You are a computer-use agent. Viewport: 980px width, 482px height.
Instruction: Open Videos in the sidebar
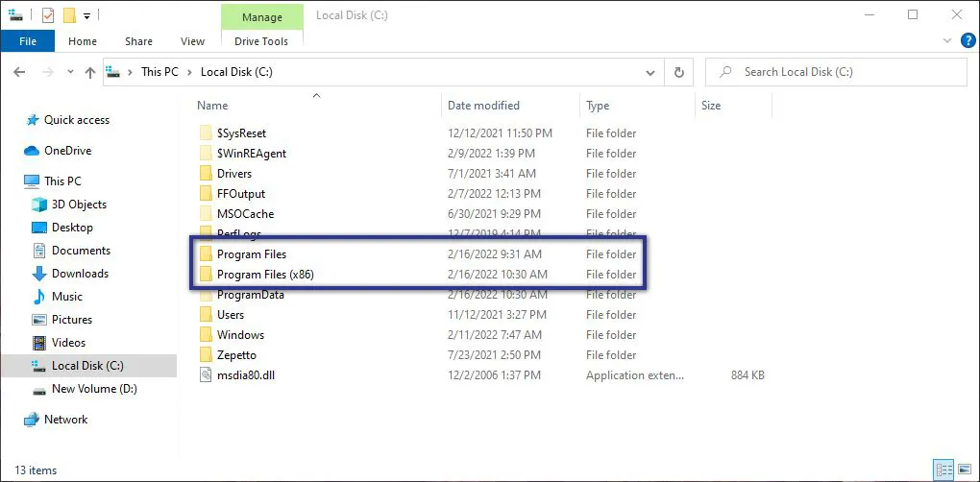[x=68, y=343]
